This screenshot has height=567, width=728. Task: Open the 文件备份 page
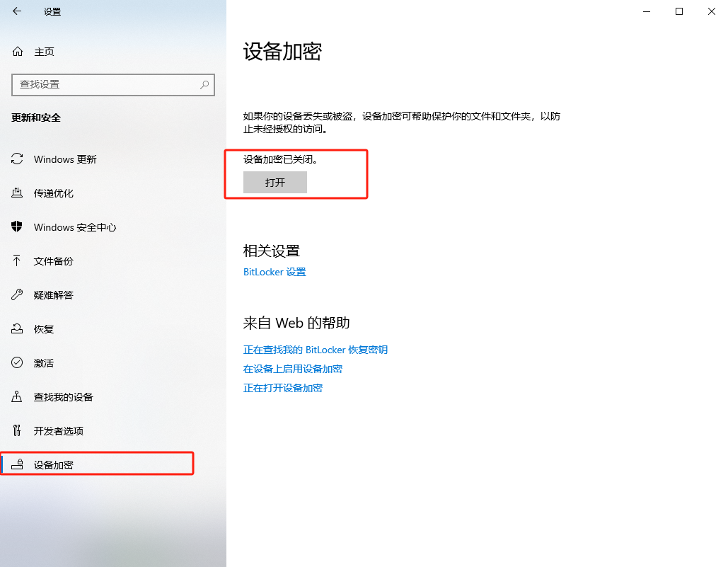[53, 261]
